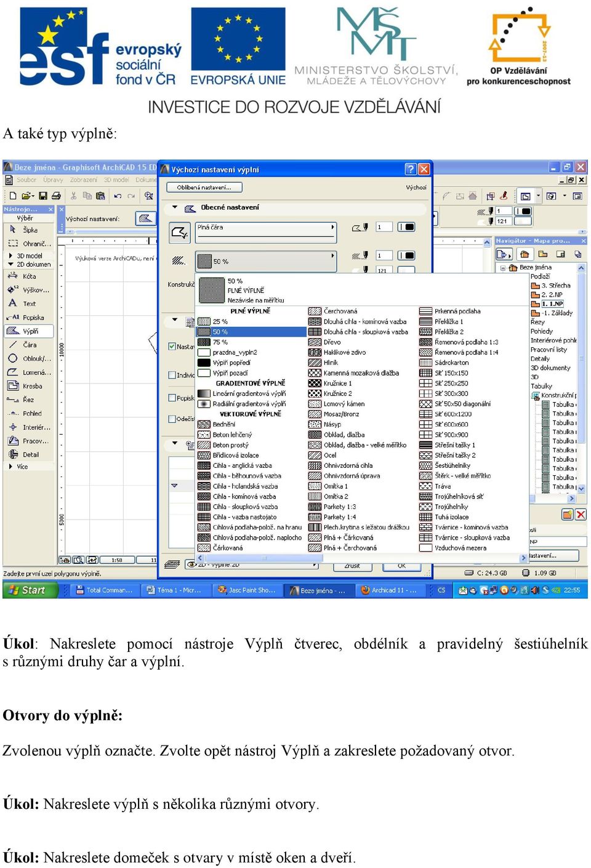Open the 50 % fill pattern dropdown

point(266,261)
